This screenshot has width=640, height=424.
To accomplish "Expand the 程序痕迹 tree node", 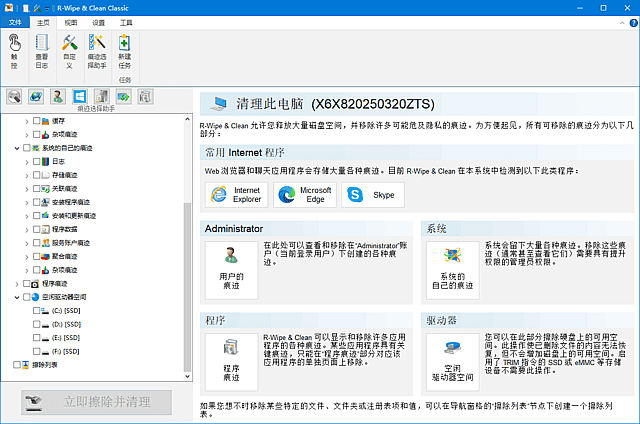I will click(x=17, y=284).
